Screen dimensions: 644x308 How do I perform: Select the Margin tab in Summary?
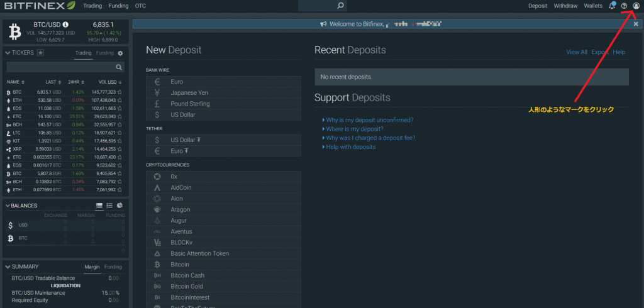92,267
